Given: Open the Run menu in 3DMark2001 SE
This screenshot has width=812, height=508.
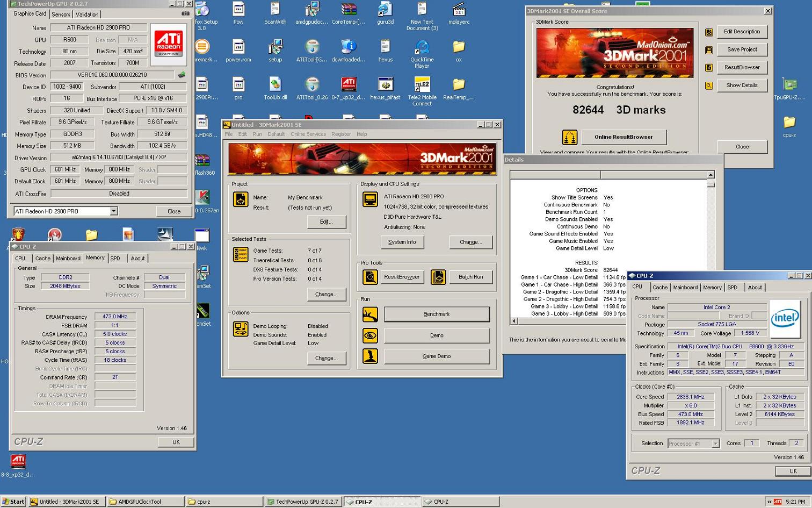Looking at the screenshot, I should (x=257, y=134).
